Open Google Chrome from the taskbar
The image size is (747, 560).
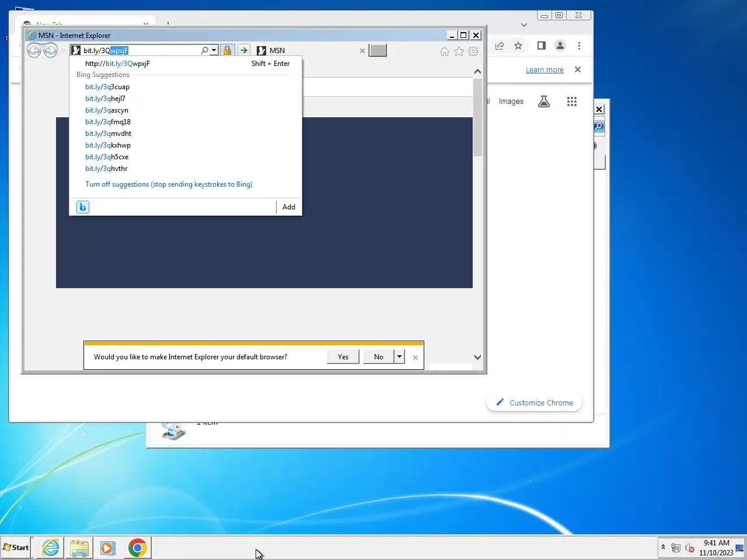tap(138, 548)
